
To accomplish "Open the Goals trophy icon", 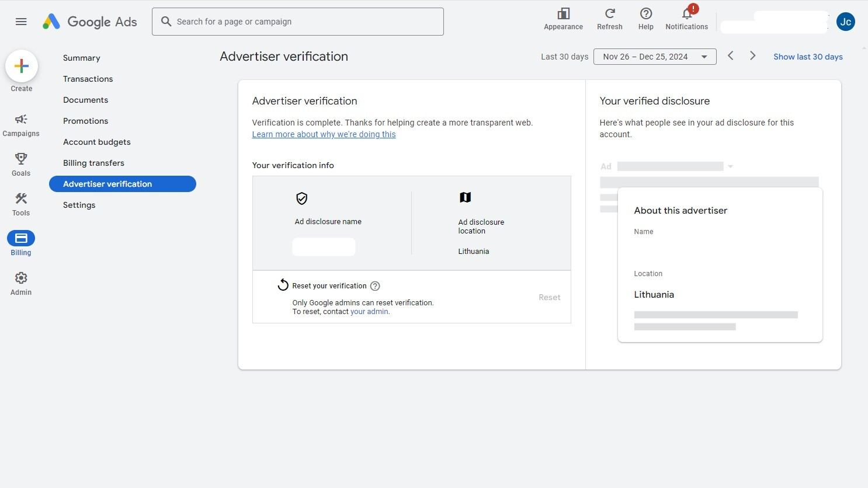I will point(21,164).
